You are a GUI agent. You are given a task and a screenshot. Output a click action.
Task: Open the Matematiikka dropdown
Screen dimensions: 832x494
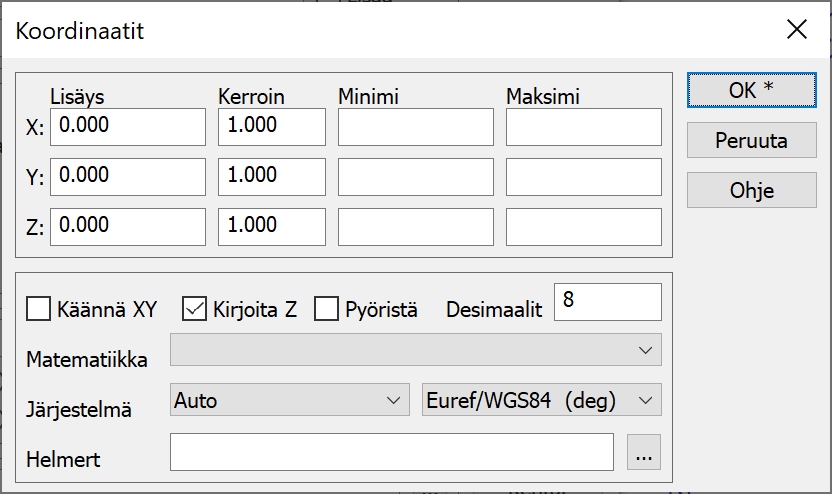click(415, 350)
